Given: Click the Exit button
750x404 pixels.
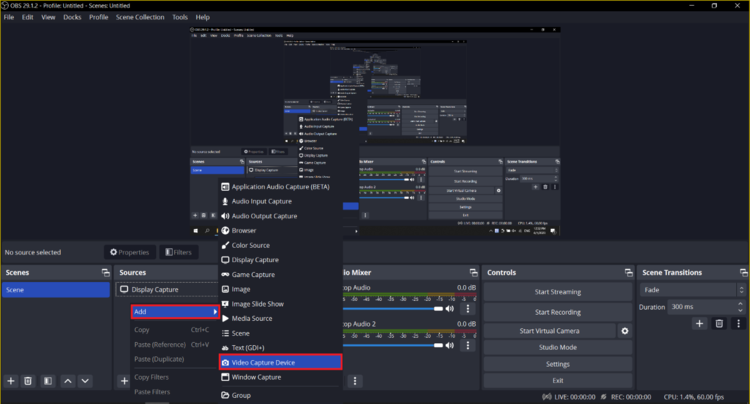Looking at the screenshot, I should point(558,381).
